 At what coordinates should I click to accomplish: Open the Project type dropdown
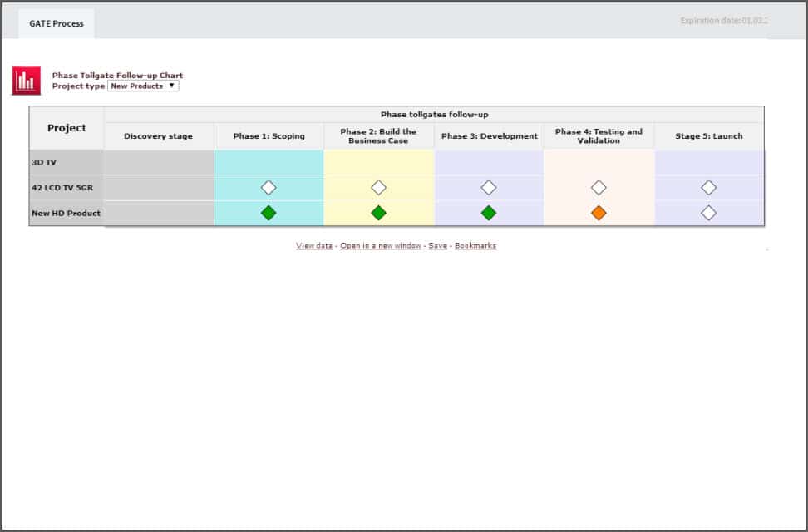[x=143, y=86]
